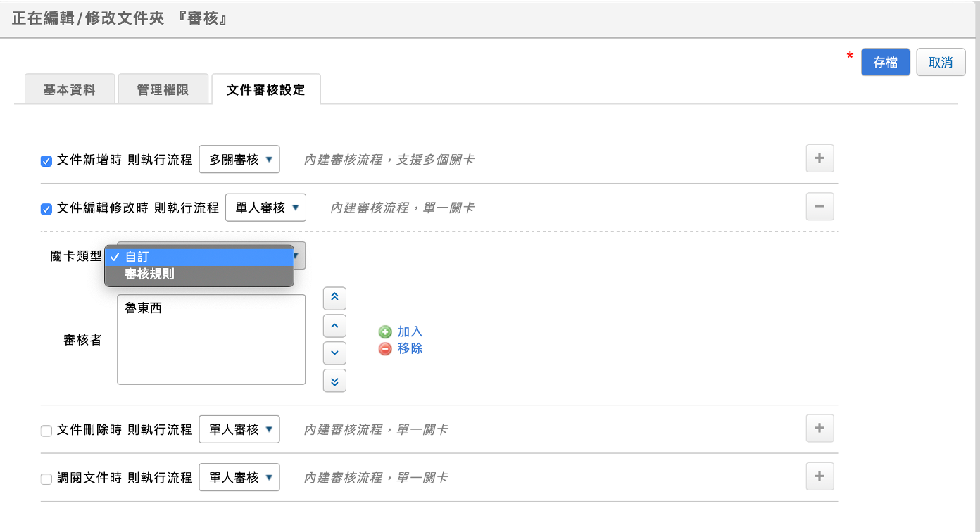Open the 多關審核 flow dropdown

click(x=239, y=160)
